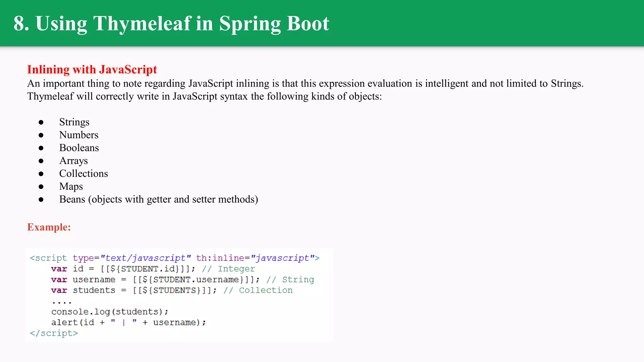Click the 'Collections' bullet item
Viewport: 644px width, 362px height.
(83, 173)
